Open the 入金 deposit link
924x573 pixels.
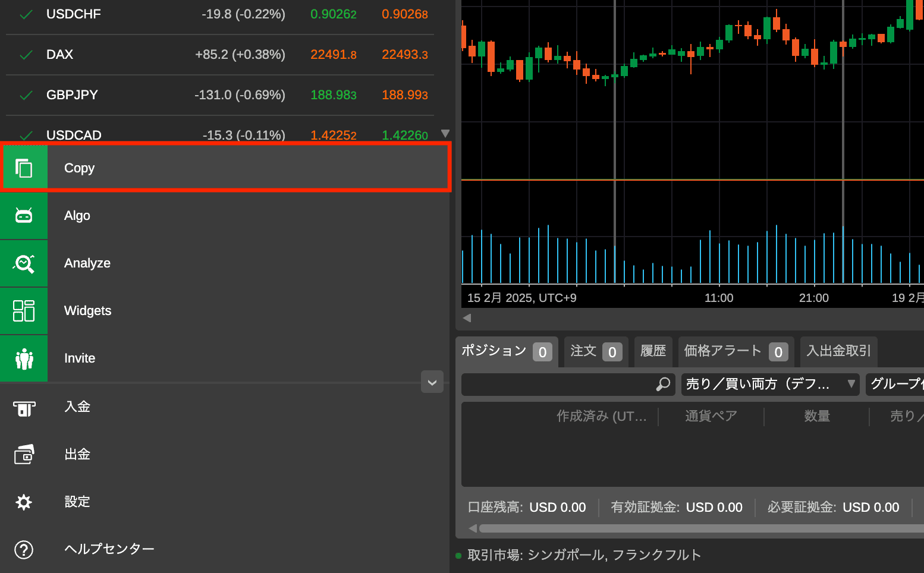click(x=77, y=407)
